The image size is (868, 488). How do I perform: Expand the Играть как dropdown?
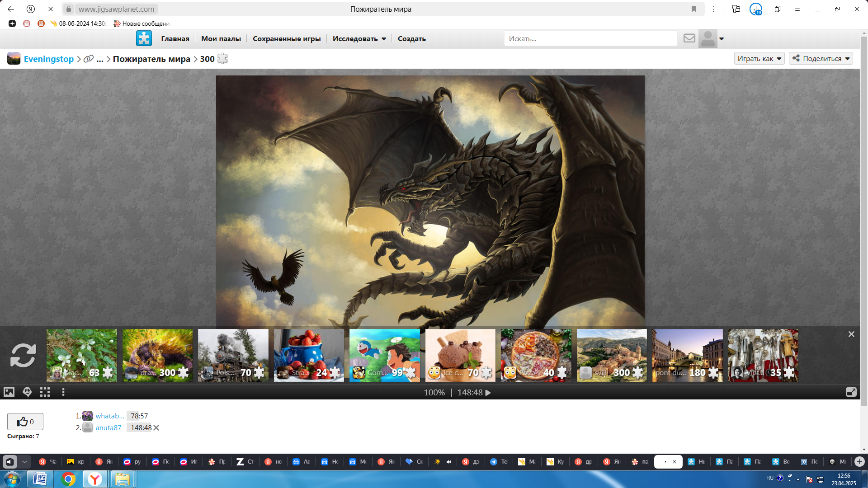pos(759,59)
